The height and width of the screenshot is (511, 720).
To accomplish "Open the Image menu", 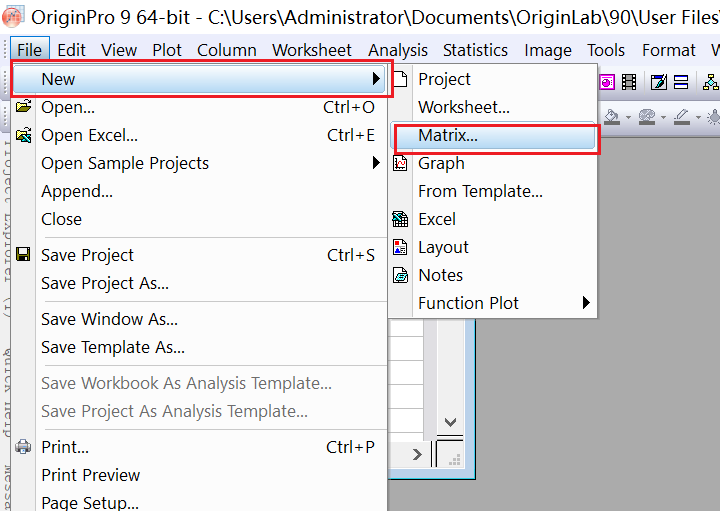I will (x=548, y=50).
